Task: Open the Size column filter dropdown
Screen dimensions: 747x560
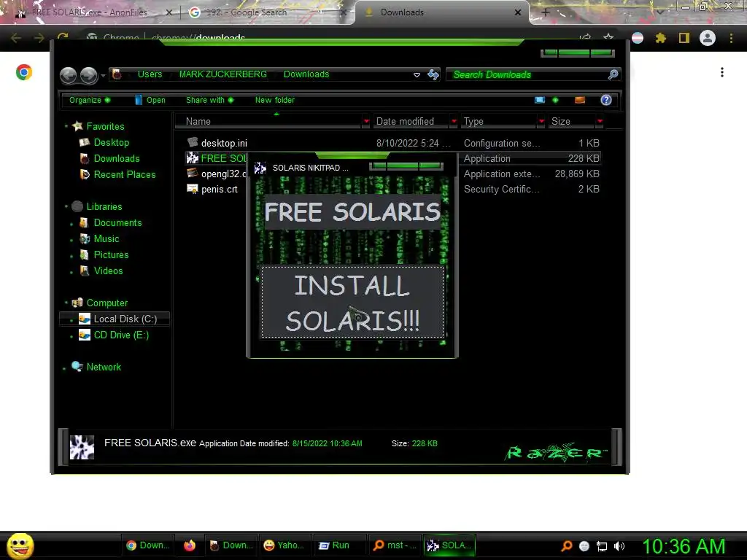Action: pyautogui.click(x=600, y=122)
